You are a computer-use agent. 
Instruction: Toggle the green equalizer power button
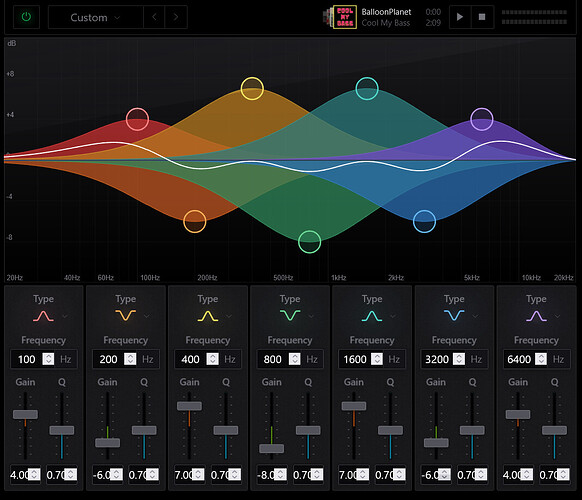coord(26,17)
